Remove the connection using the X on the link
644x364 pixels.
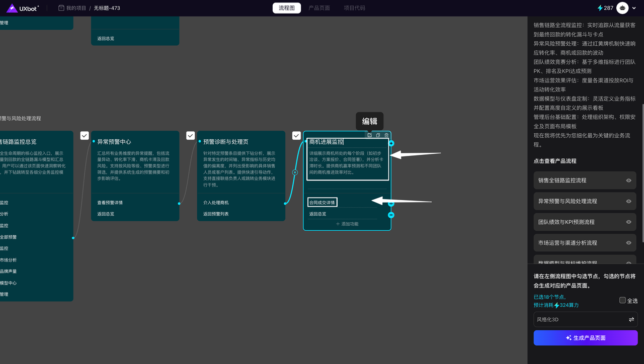point(295,172)
